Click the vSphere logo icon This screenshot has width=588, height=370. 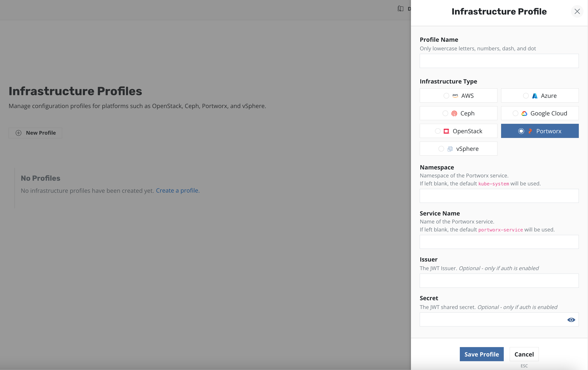click(x=450, y=149)
